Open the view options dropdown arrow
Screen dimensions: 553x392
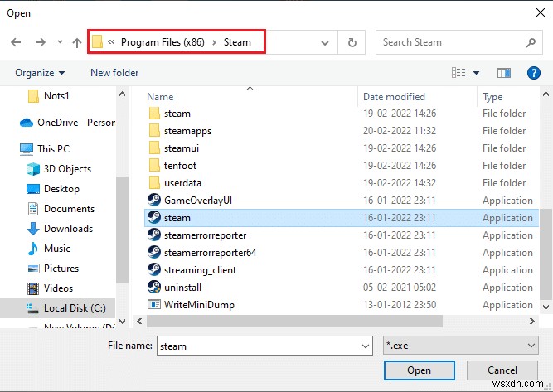(x=476, y=73)
